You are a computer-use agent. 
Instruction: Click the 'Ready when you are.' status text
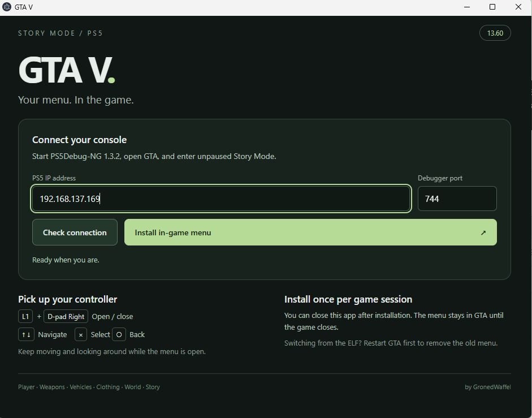66,260
